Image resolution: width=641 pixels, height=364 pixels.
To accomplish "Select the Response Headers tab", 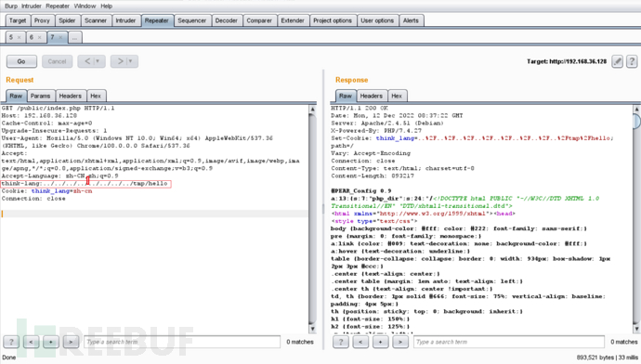I will click(x=372, y=96).
